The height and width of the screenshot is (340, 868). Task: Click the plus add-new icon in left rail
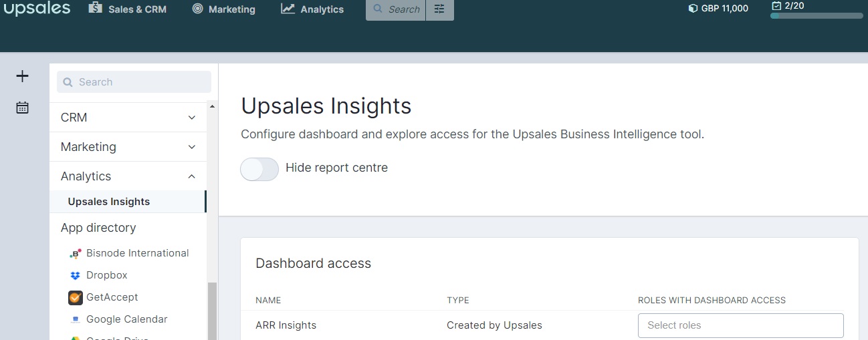tap(22, 76)
